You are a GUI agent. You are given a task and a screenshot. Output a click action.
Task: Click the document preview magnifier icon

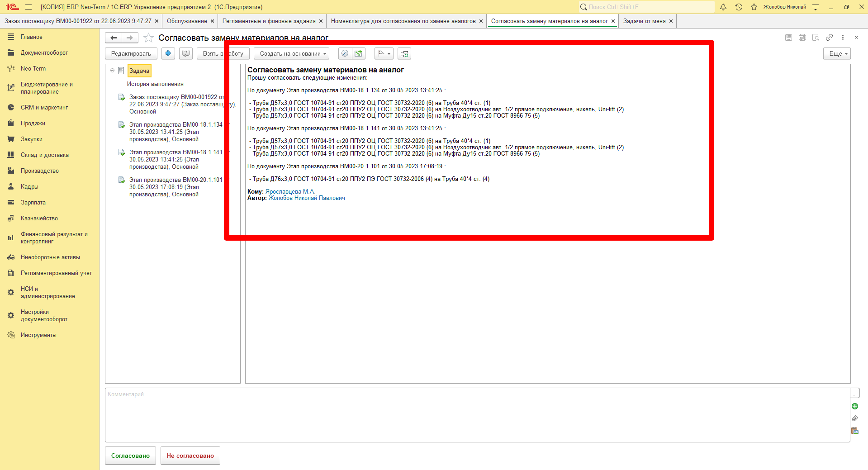coord(816,38)
